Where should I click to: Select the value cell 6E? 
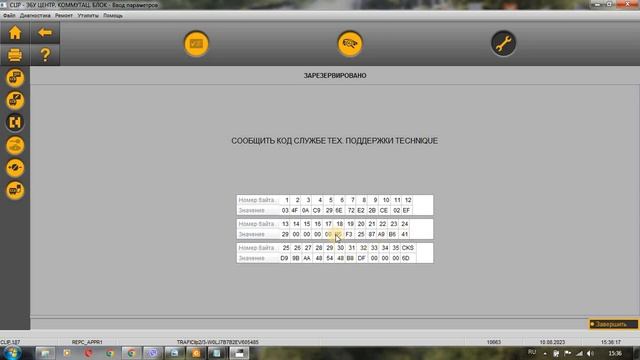(339, 211)
